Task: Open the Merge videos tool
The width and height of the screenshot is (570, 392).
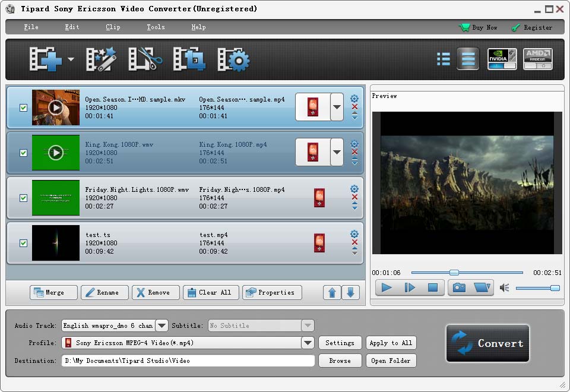Action: [x=53, y=292]
